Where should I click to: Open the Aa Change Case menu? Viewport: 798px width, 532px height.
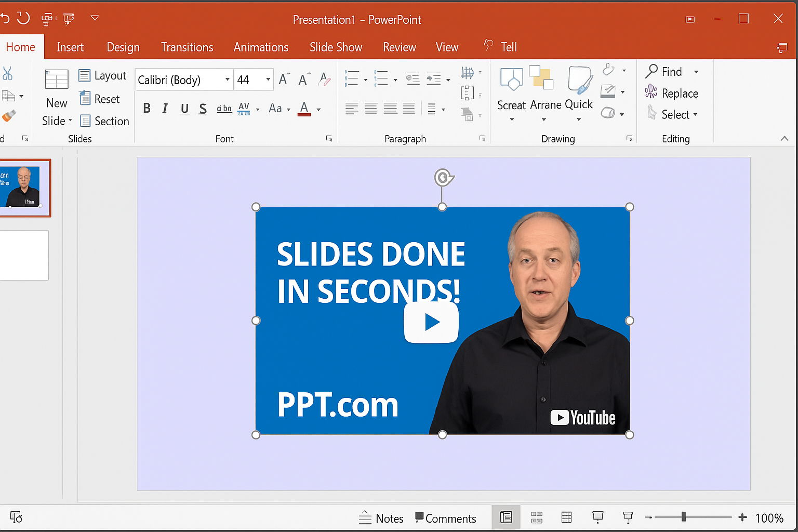point(279,109)
